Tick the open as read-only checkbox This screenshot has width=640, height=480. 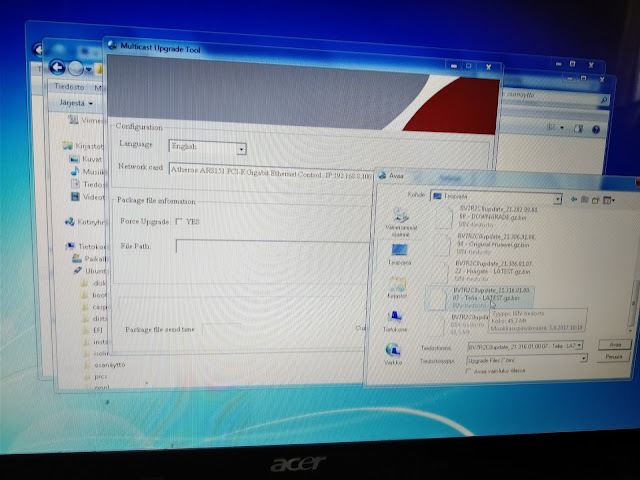pos(468,370)
